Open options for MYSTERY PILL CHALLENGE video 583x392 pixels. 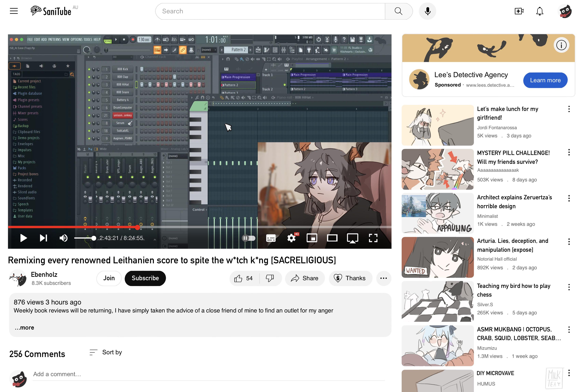(x=569, y=152)
